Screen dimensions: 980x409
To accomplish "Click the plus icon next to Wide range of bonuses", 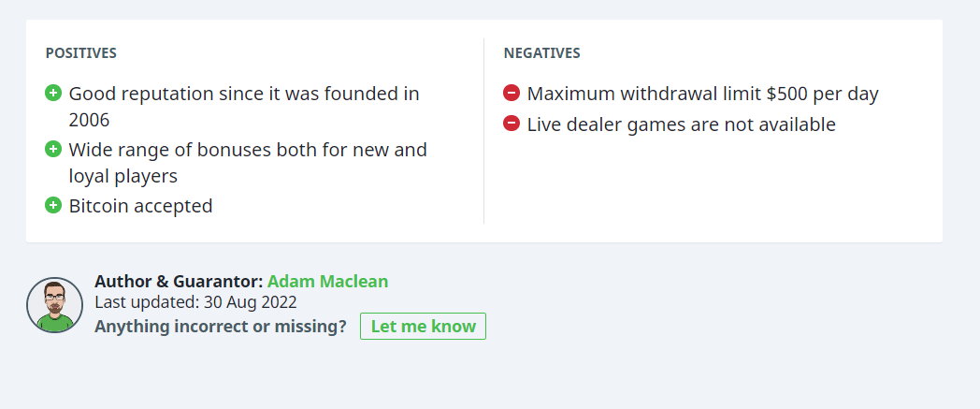I will click(x=53, y=149).
